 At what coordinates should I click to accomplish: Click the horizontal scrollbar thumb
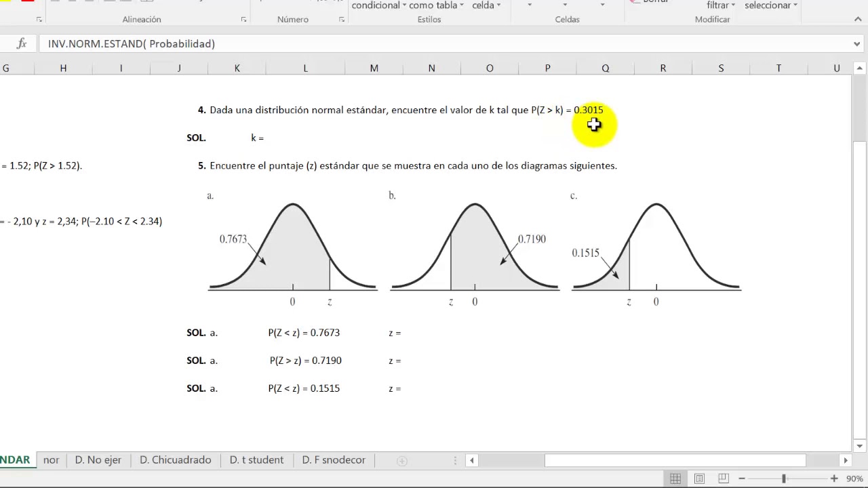click(675, 460)
